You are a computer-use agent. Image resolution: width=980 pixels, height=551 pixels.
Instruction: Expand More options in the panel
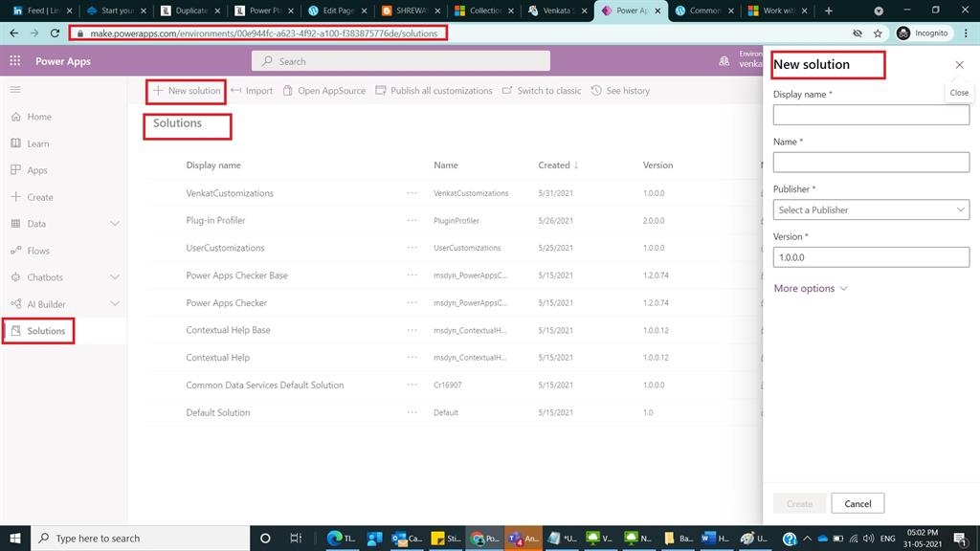[x=804, y=288]
